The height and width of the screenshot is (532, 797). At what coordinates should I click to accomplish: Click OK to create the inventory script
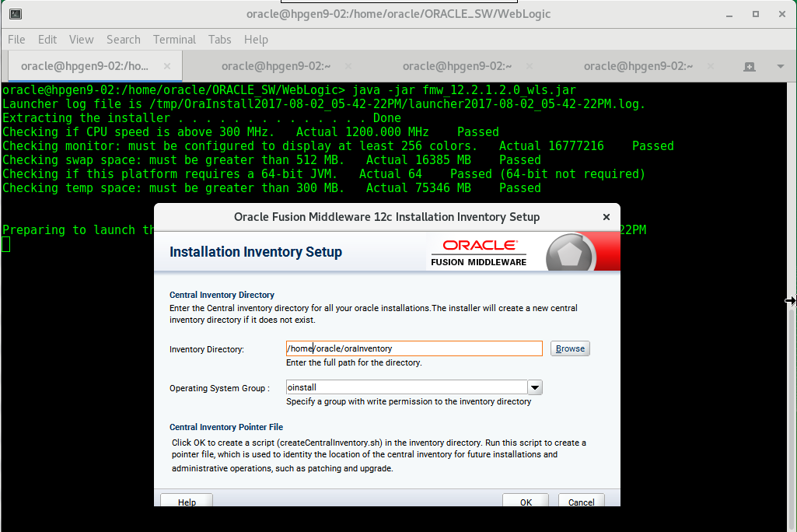click(525, 502)
